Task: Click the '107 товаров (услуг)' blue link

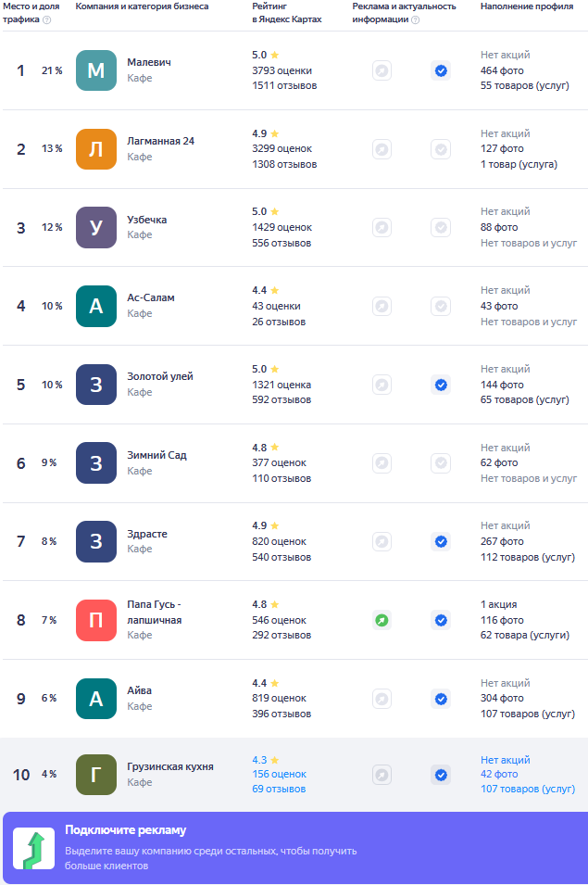Action: pyautogui.click(x=528, y=789)
